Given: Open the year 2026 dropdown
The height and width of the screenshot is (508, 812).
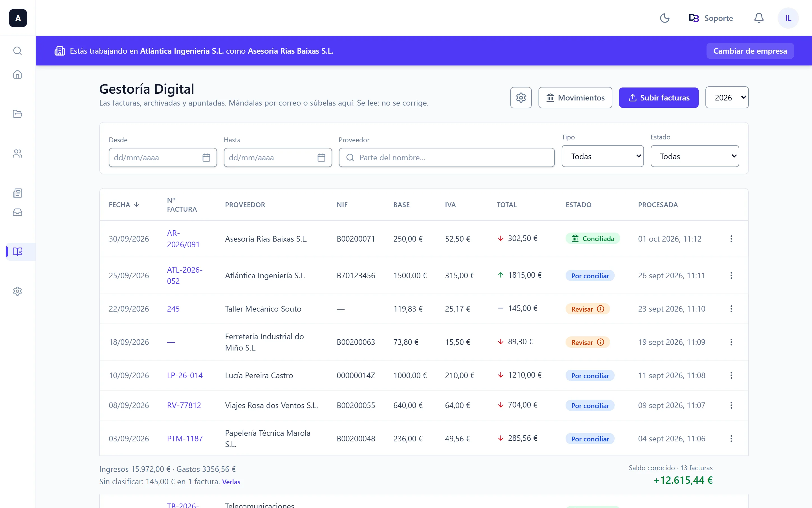Looking at the screenshot, I should pyautogui.click(x=727, y=98).
